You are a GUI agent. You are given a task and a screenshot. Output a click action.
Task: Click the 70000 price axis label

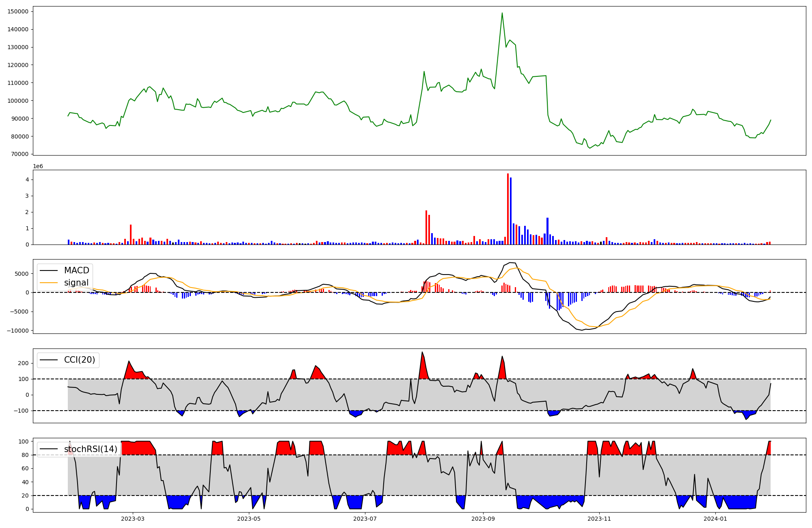[x=19, y=154]
